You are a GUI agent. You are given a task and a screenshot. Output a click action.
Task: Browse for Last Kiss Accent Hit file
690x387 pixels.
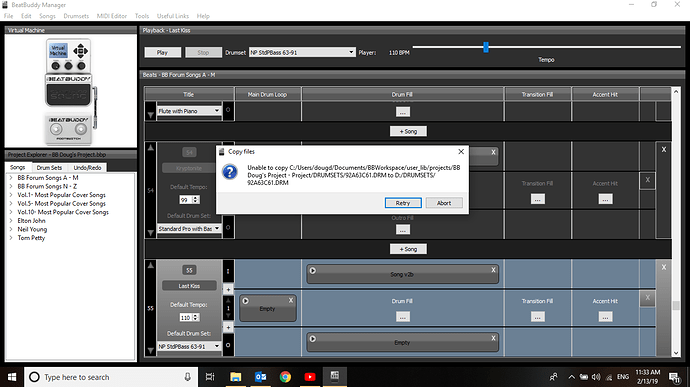pyautogui.click(x=605, y=317)
